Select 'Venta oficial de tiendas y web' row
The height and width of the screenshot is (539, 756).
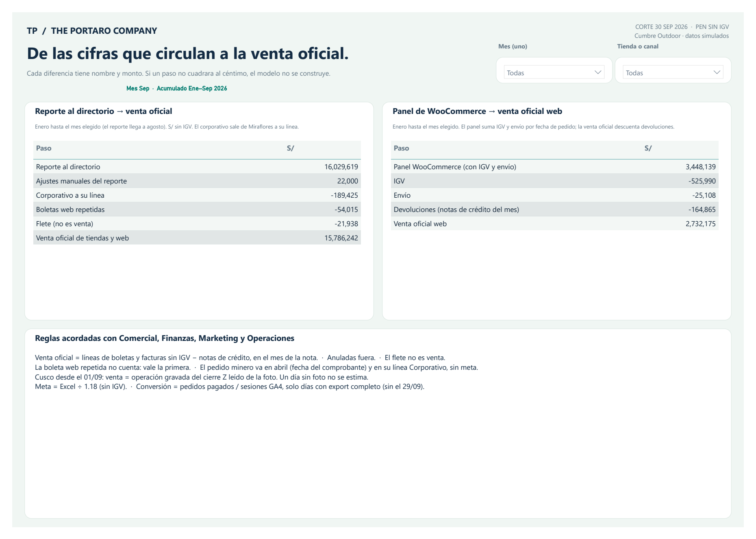[x=197, y=238]
